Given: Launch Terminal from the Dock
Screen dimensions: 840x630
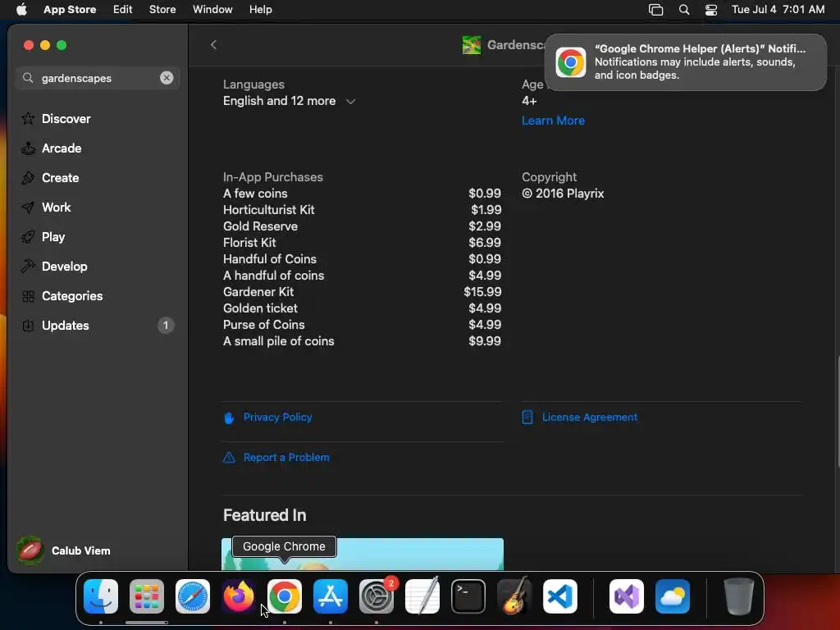Looking at the screenshot, I should click(x=468, y=596).
